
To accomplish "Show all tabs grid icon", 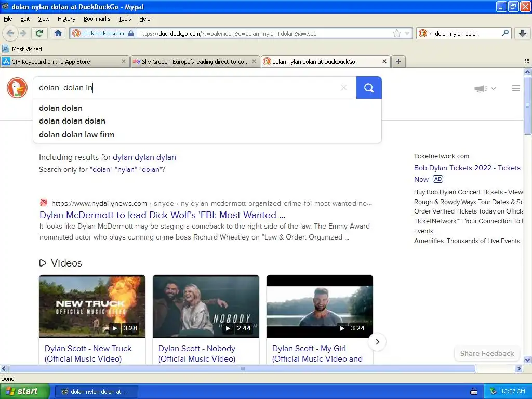I will pyautogui.click(x=527, y=61).
